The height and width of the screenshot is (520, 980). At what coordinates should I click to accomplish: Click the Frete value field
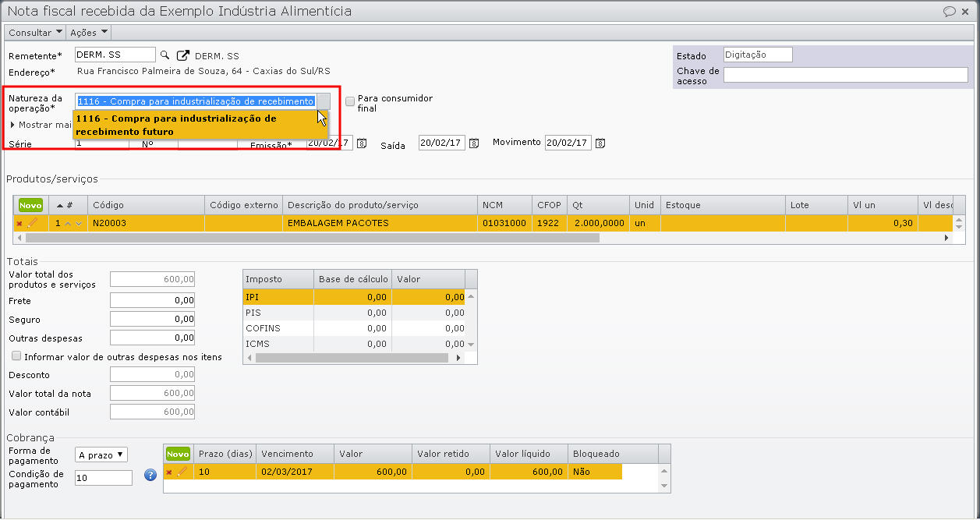point(152,300)
